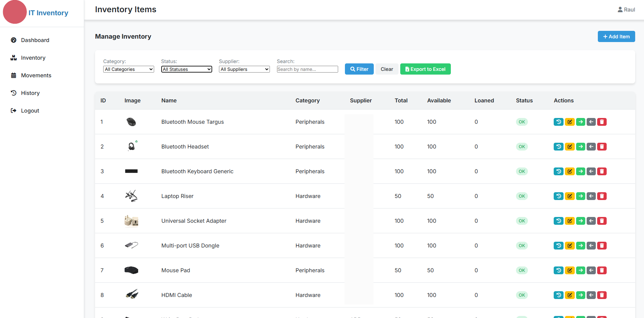The width and height of the screenshot is (644, 318).
Task: Click green loan arrow for Bluetooth Keyboard Generic
Action: click(581, 171)
